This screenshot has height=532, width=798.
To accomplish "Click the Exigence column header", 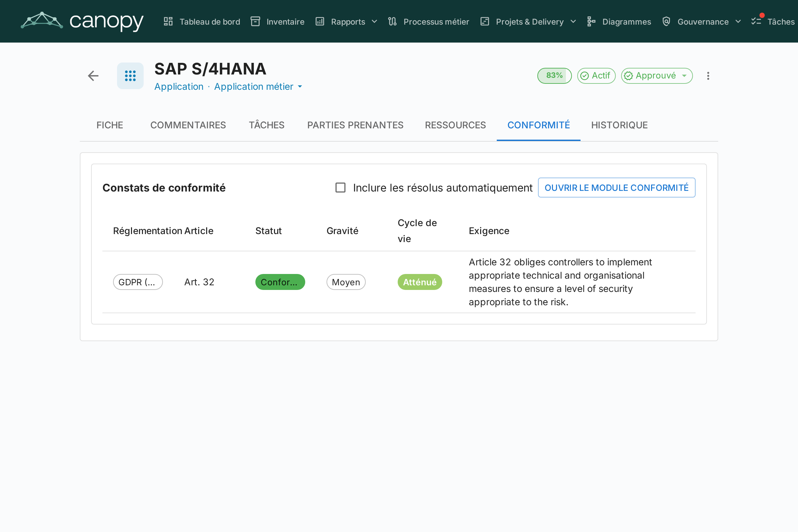I will click(x=489, y=231).
